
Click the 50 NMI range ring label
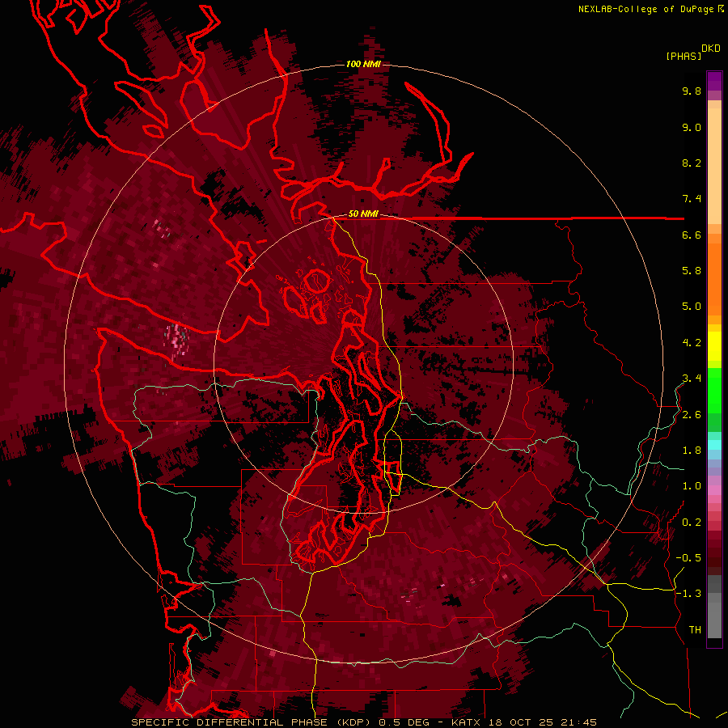coord(363,214)
